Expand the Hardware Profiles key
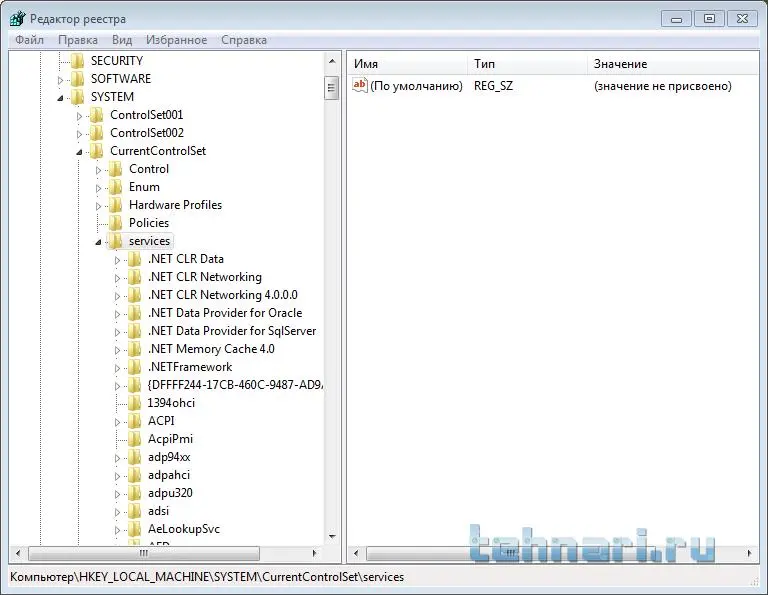 pos(98,206)
